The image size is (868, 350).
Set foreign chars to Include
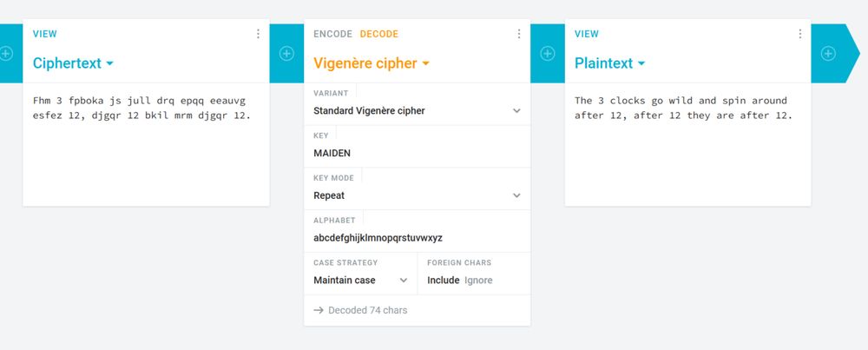443,281
